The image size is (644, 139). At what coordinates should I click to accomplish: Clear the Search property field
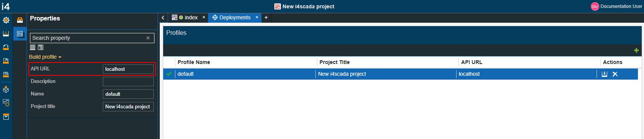[x=148, y=38]
